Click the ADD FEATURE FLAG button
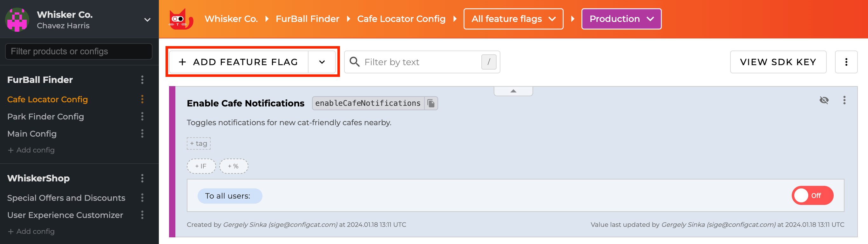 pyautogui.click(x=239, y=62)
